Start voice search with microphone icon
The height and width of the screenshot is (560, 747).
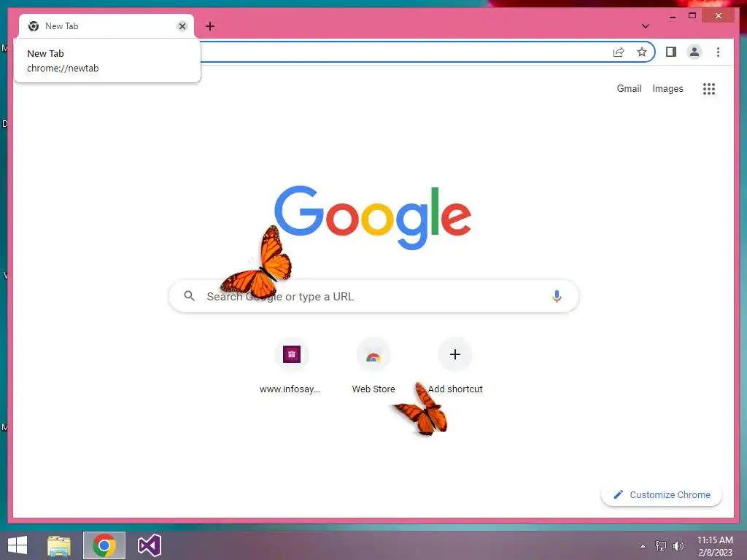(557, 296)
